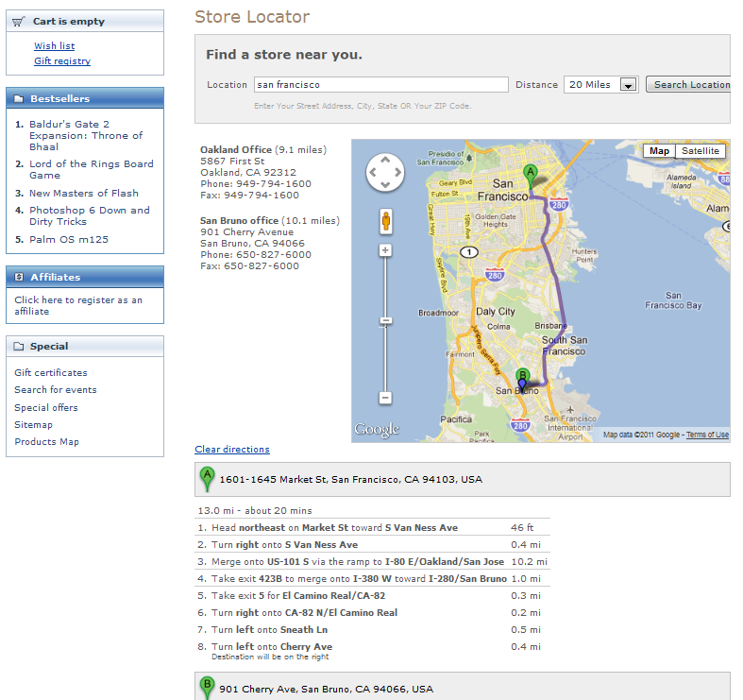This screenshot has height=700, width=743.
Task: Pan the map left with arrow
Action: (x=373, y=172)
